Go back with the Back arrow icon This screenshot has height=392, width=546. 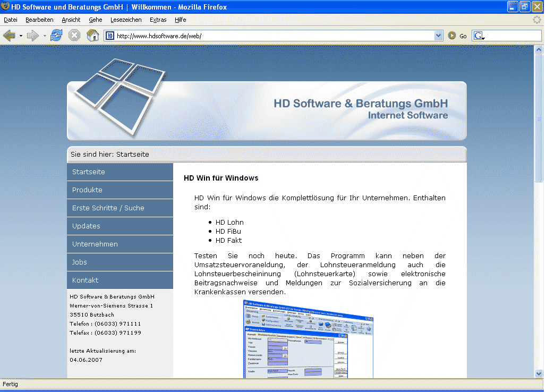(9, 36)
